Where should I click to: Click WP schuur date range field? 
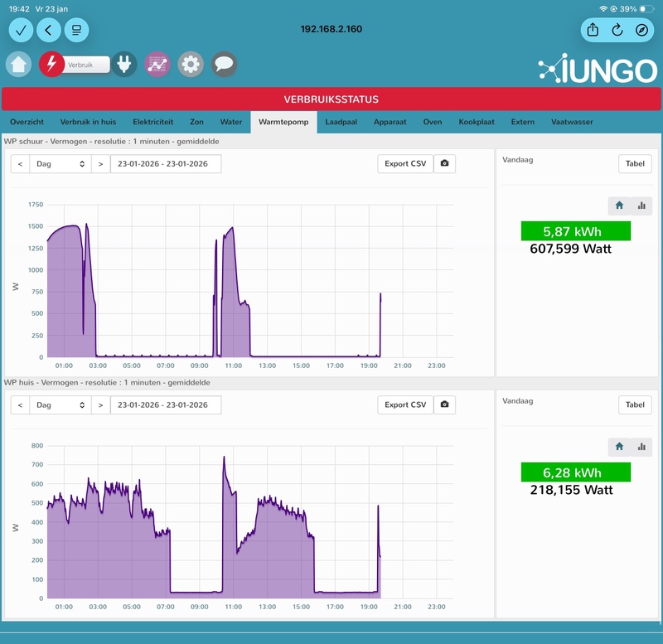(x=166, y=163)
